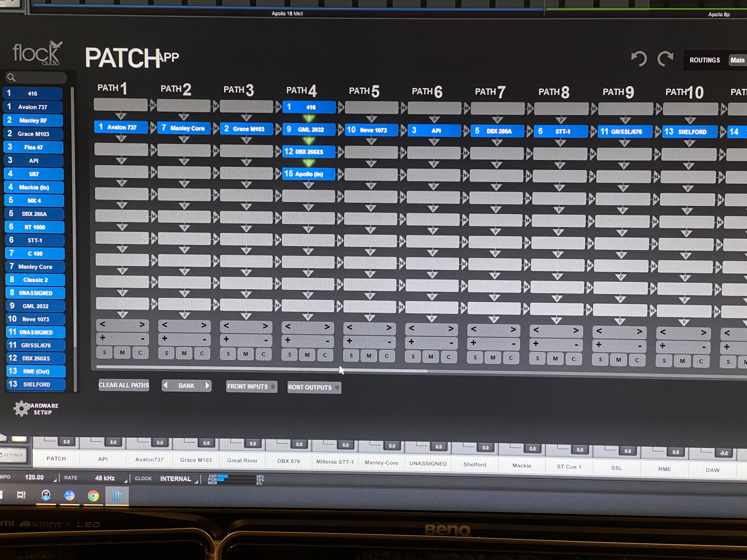Open the blue sphere taskbar app
Screen dimensions: 747x560
pyautogui.click(x=69, y=495)
